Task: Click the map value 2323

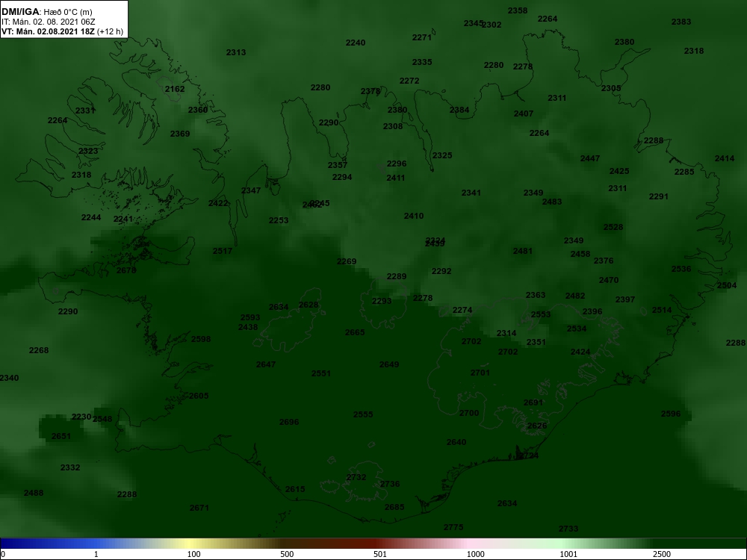Action: pyautogui.click(x=88, y=151)
